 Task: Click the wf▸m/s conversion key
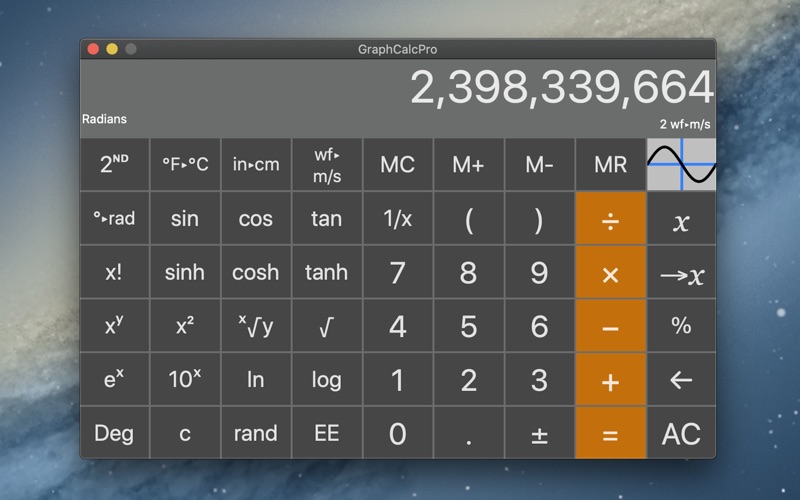tap(327, 164)
